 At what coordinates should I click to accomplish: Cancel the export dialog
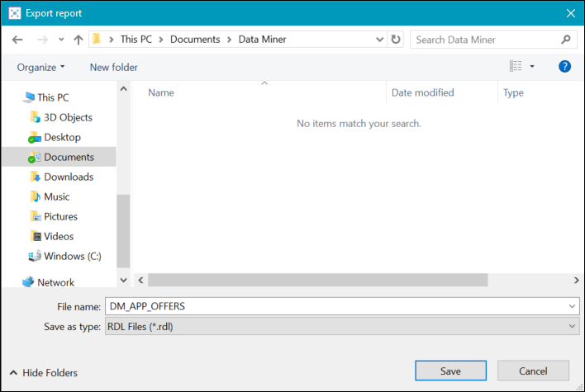533,371
